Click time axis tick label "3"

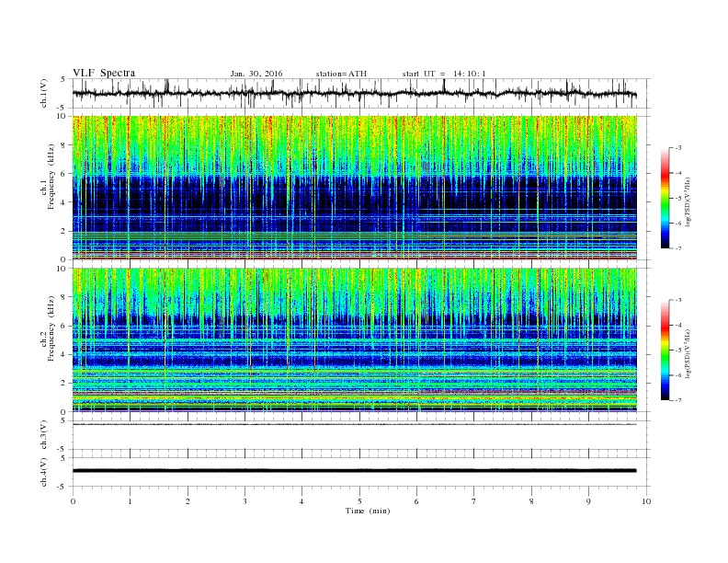click(x=245, y=501)
